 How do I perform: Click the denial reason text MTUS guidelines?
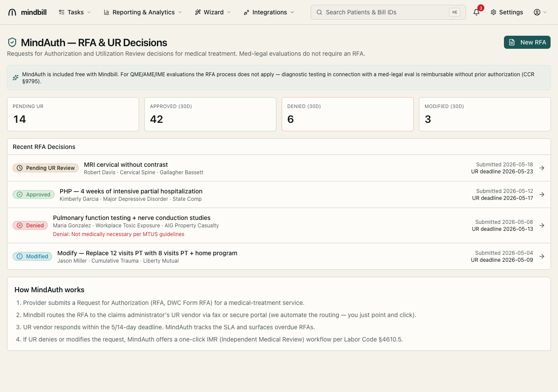[x=119, y=234]
